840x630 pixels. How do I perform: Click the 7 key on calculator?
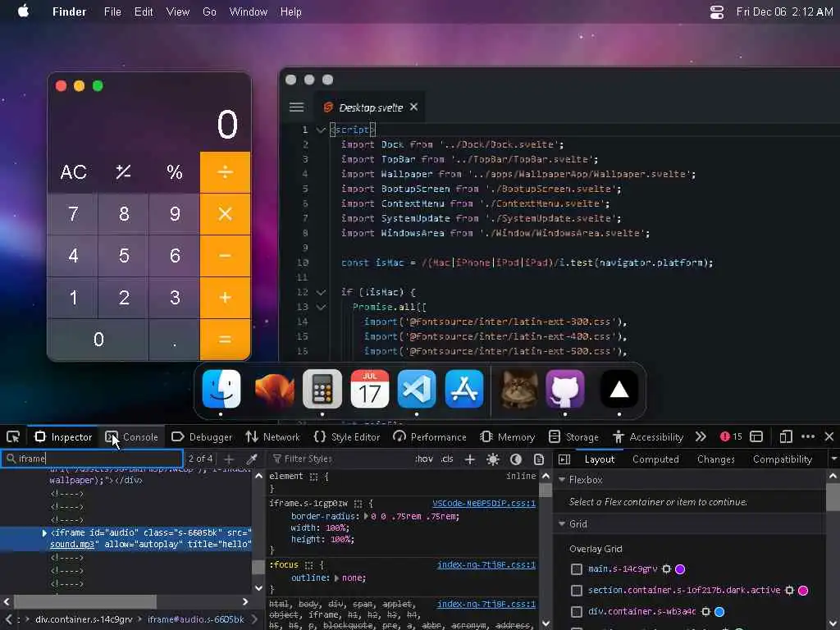coord(73,214)
